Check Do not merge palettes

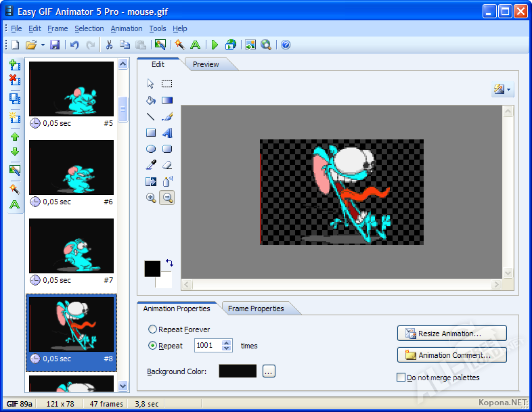[401, 377]
